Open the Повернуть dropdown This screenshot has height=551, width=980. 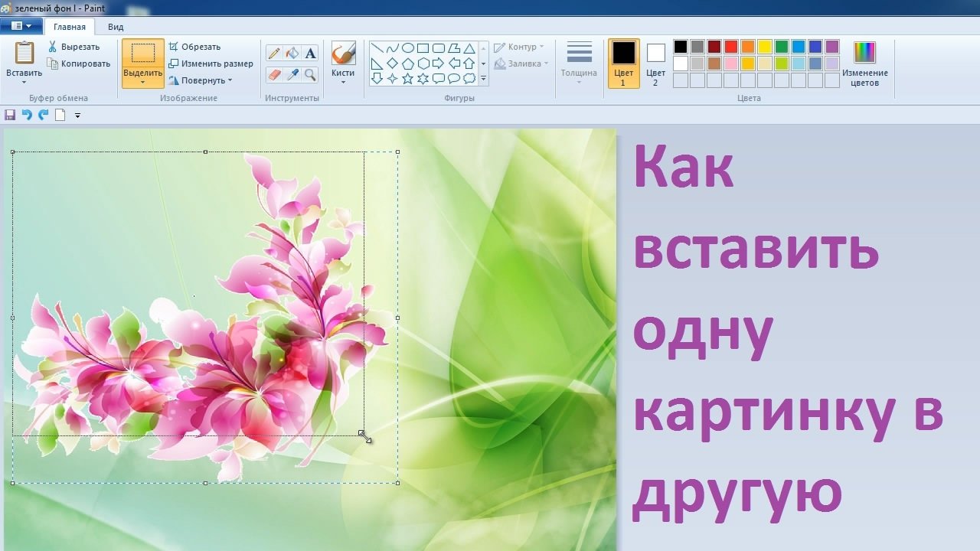[x=200, y=80]
